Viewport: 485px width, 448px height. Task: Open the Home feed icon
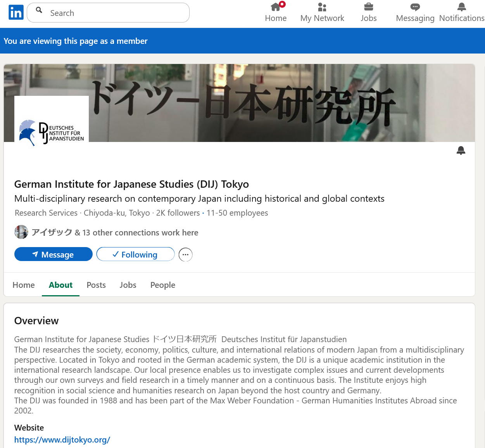click(276, 7)
